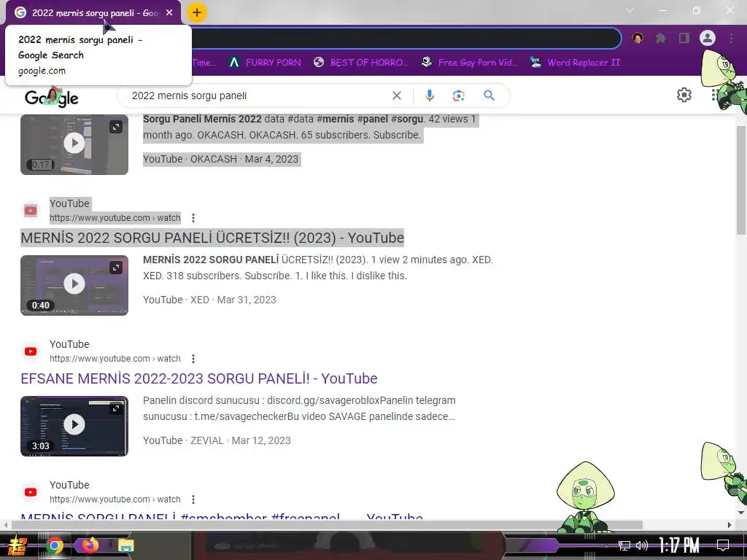The height and width of the screenshot is (560, 747).
Task: Start voice search with the microphone icon
Action: coord(429,96)
